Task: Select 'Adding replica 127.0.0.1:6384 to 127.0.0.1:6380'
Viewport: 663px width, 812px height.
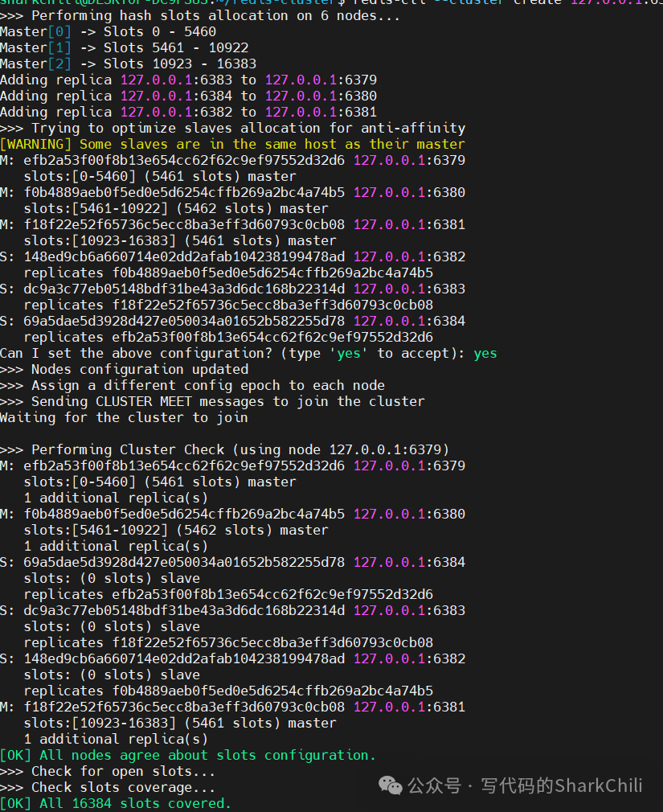Action: pos(188,96)
